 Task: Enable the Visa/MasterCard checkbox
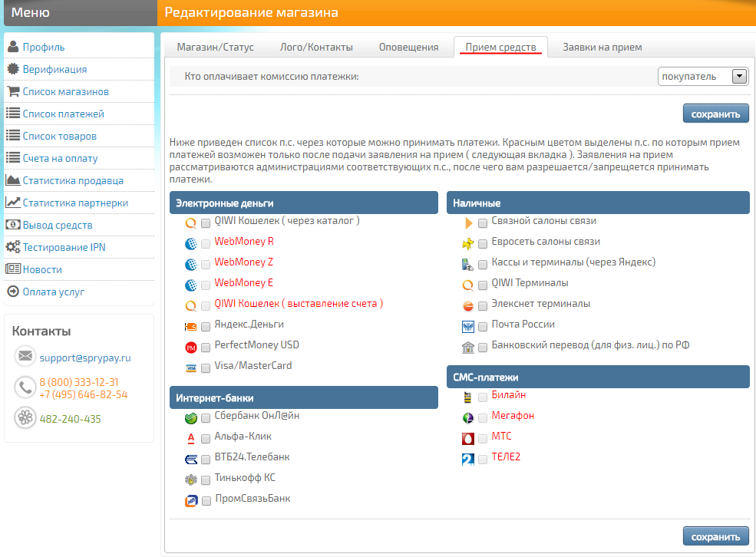pos(206,368)
